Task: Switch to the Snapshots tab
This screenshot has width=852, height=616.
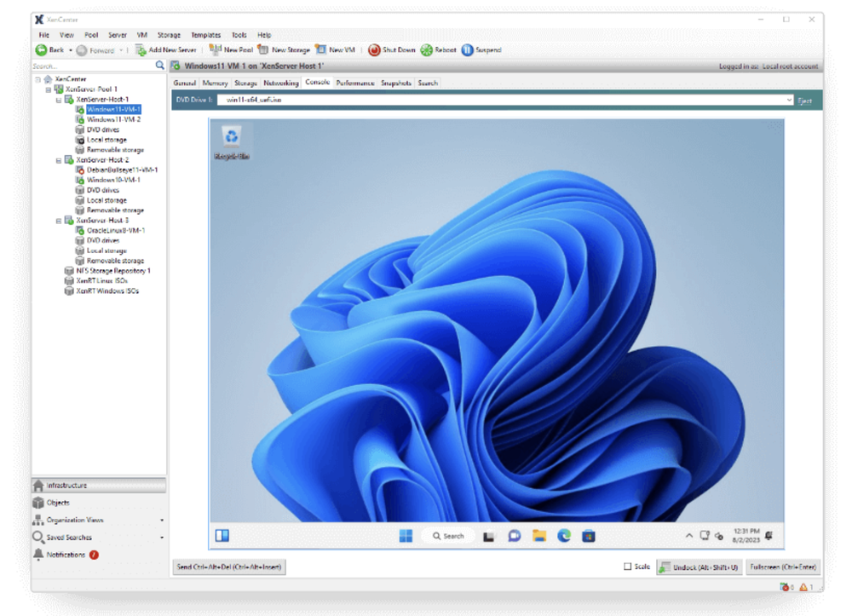Action: coord(396,83)
